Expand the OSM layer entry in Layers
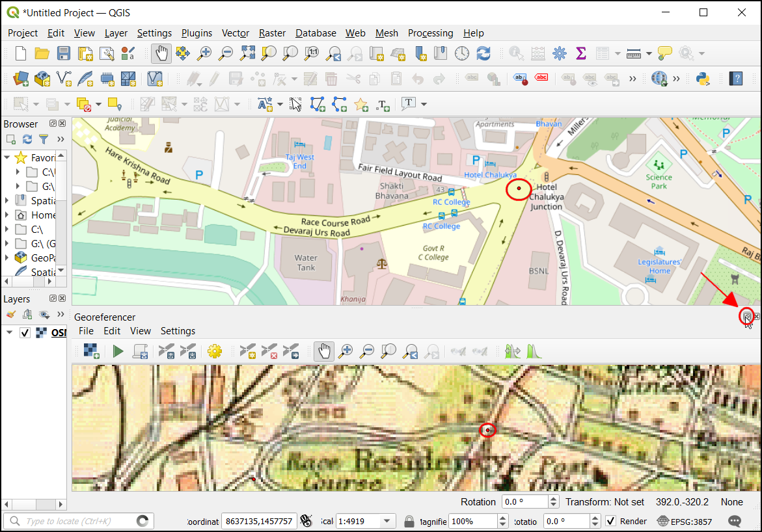 tap(9, 332)
